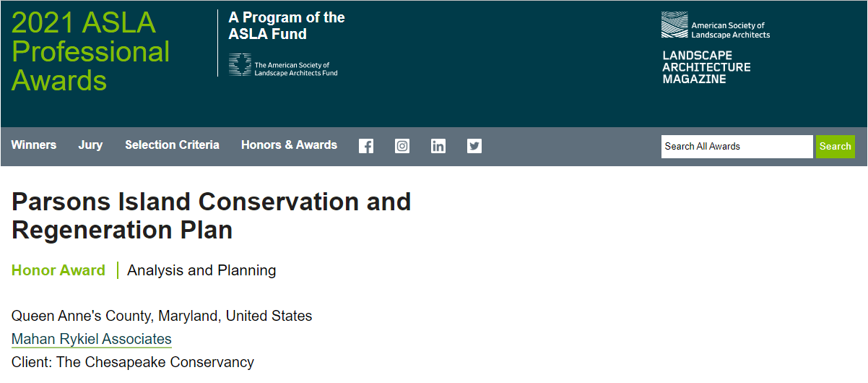Follow the Mahan Rykiel Associates link
Image resolution: width=868 pixels, height=383 pixels.
[92, 339]
